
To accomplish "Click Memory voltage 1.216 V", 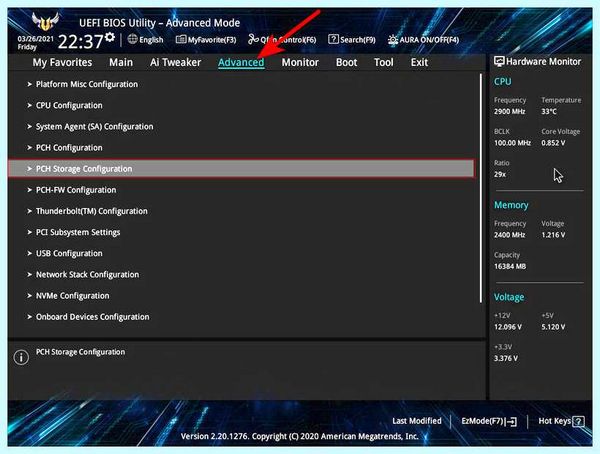I will [553, 235].
